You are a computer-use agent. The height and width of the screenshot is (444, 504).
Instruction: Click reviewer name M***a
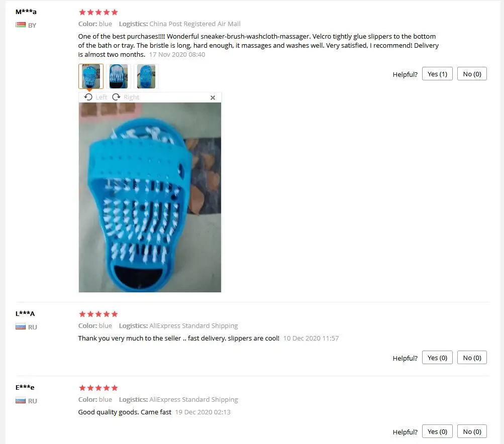point(26,12)
